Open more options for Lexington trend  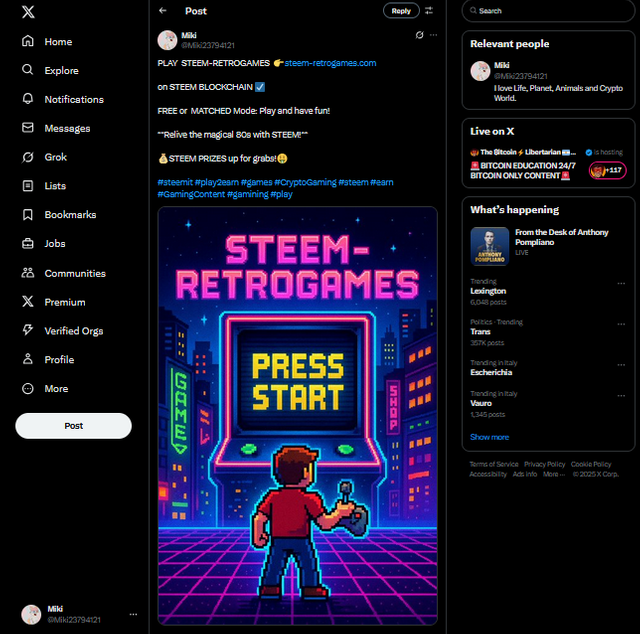[x=621, y=283]
